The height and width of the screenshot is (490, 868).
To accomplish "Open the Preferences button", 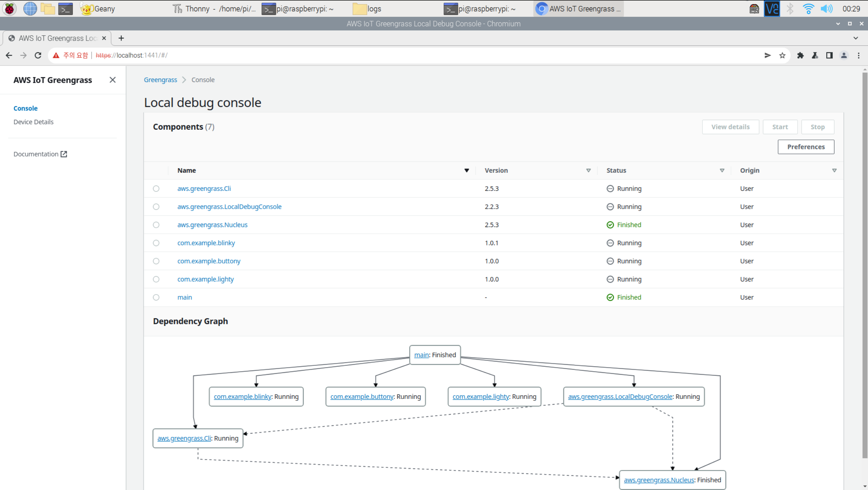I will 806,147.
